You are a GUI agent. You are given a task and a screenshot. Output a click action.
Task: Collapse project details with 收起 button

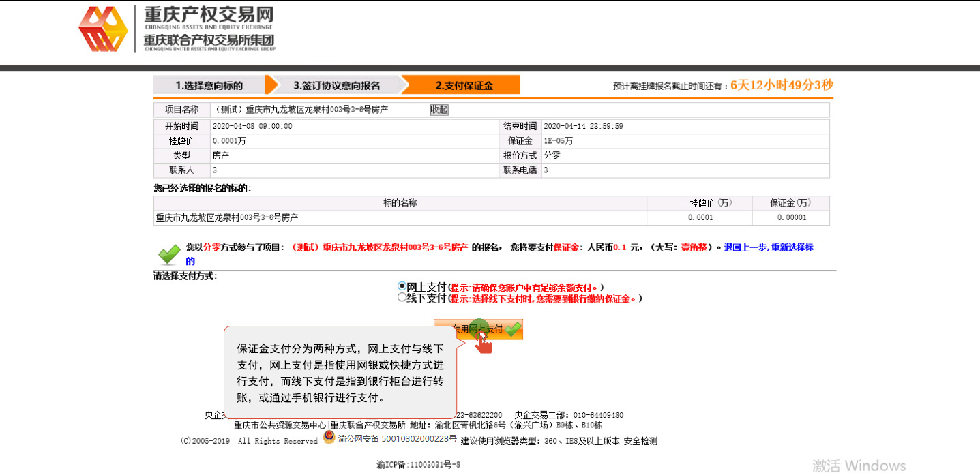[439, 109]
